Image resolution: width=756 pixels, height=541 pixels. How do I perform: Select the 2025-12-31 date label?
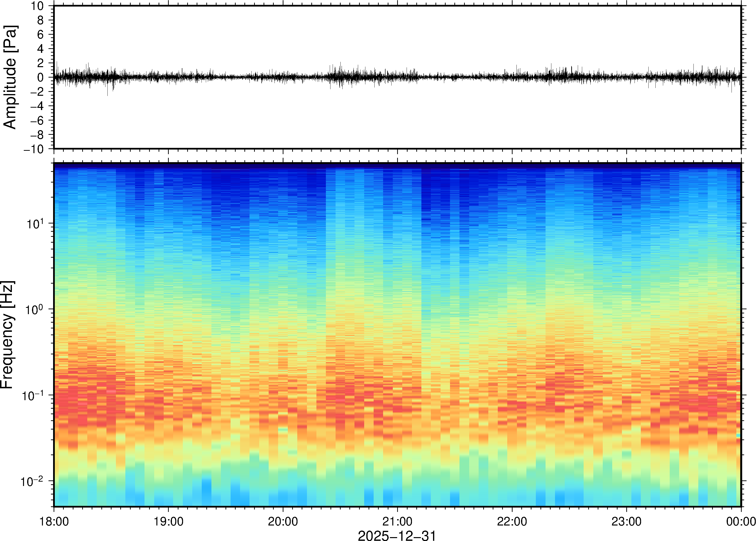pos(396,535)
